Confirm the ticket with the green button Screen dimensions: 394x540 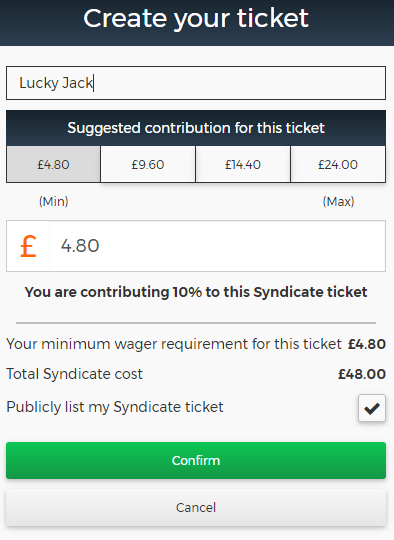(196, 460)
